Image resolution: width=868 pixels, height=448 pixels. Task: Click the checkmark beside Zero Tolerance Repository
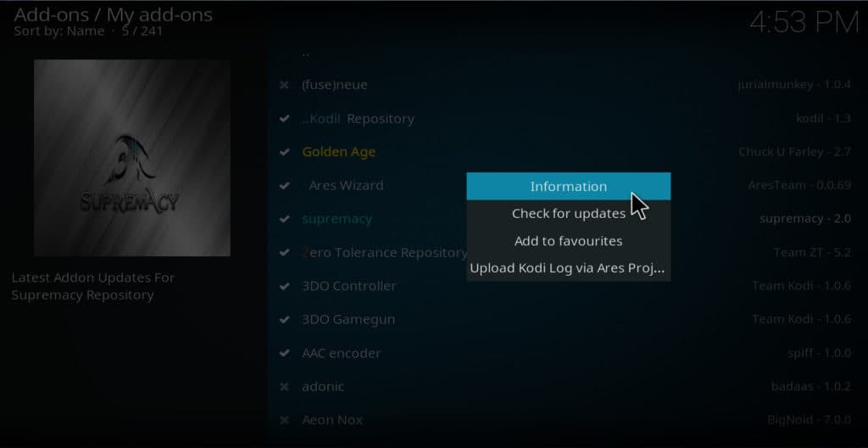(x=284, y=252)
